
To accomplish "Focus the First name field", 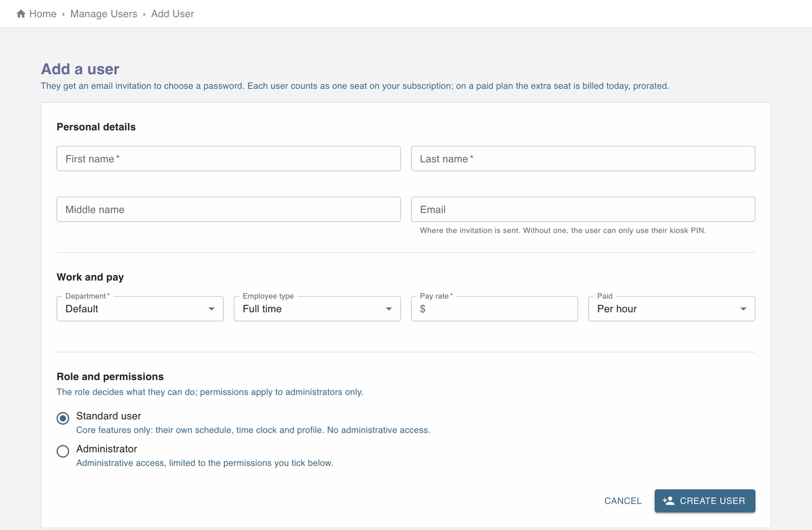I will coord(229,159).
